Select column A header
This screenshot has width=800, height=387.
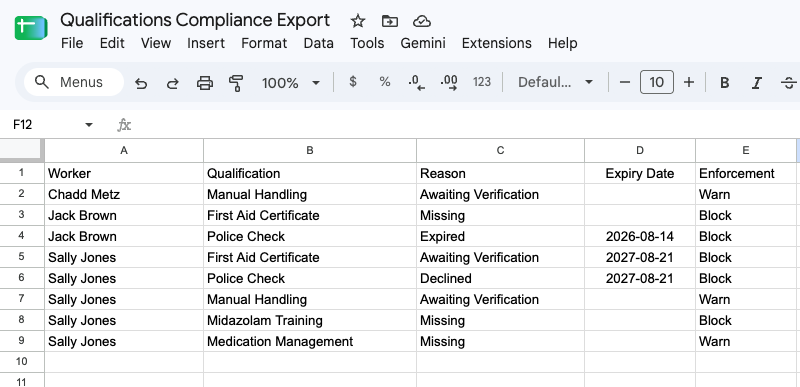[124, 150]
